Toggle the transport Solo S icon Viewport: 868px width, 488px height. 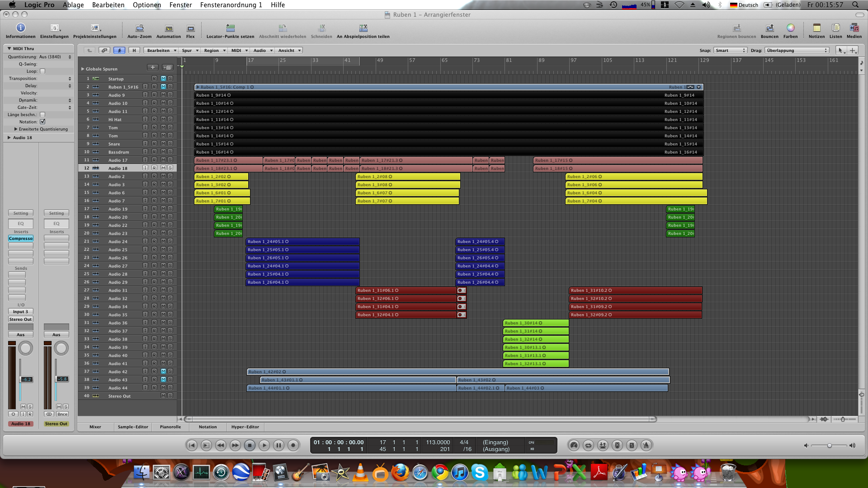[x=632, y=446]
